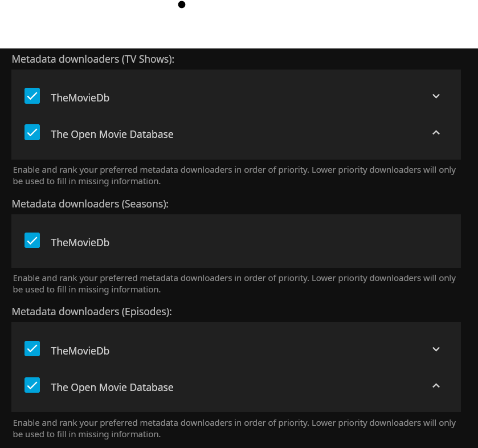Click the Metadata downloaders (Episodes) heading
The height and width of the screenshot is (448, 478).
coord(91,312)
